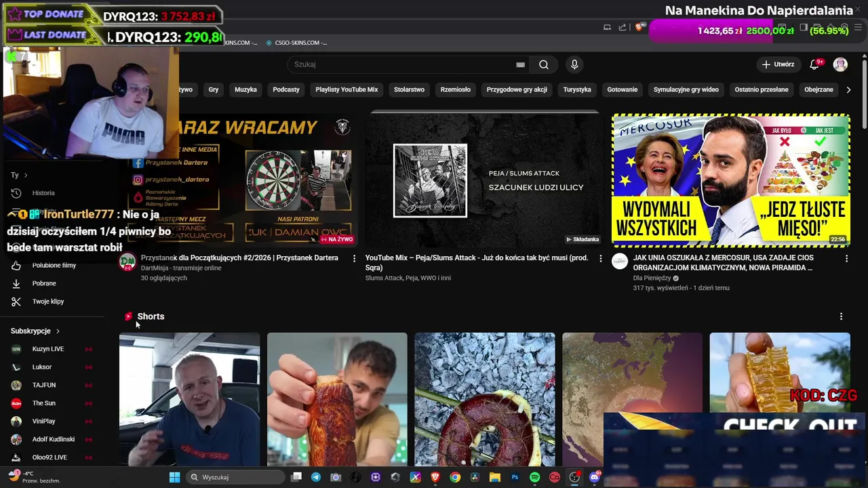Open Historia in the sidebar

43,193
